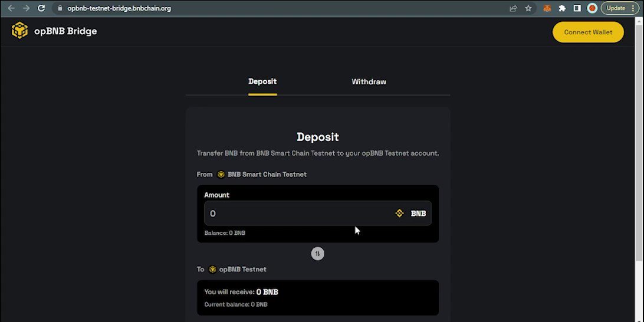The image size is (644, 322).
Task: Click the address bar URL
Action: (119, 8)
